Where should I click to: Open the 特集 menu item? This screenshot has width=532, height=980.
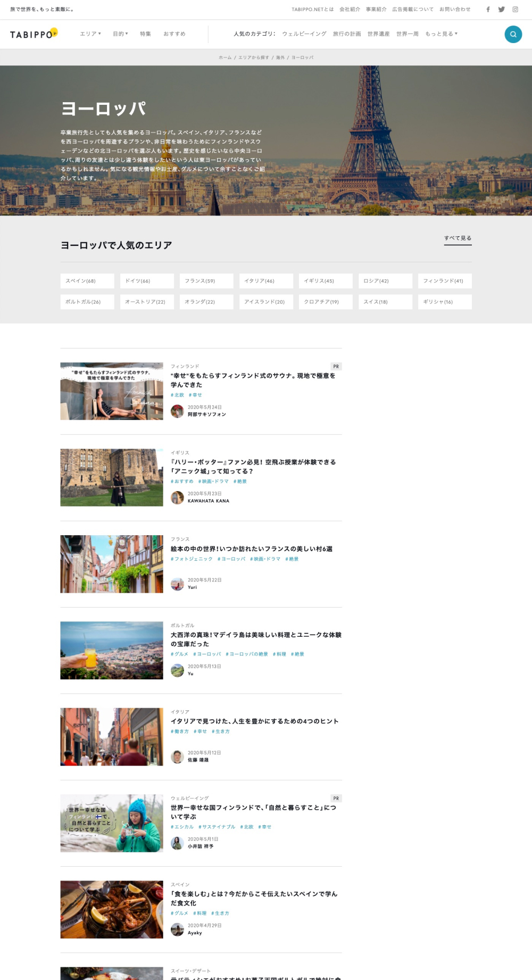pyautogui.click(x=145, y=34)
